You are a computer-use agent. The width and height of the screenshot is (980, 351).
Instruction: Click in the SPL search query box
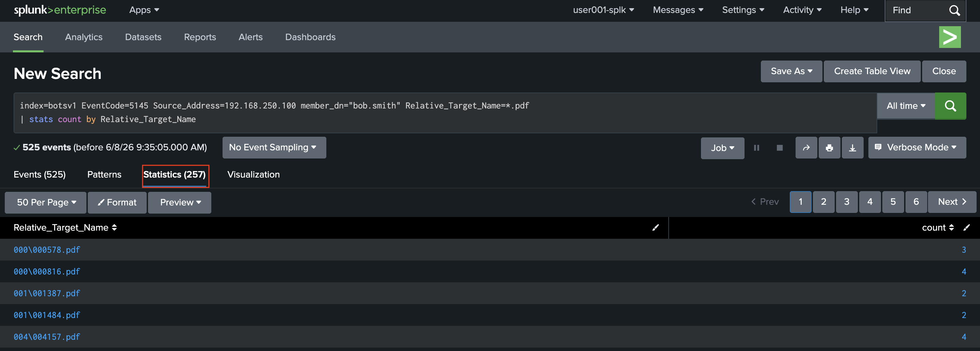coord(445,113)
